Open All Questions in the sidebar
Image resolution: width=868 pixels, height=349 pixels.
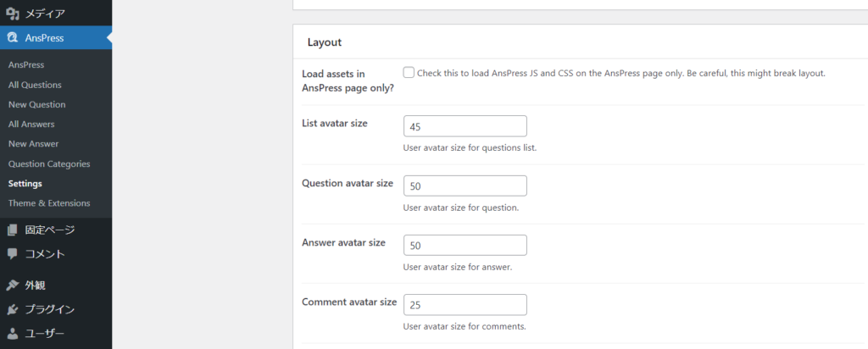[35, 85]
